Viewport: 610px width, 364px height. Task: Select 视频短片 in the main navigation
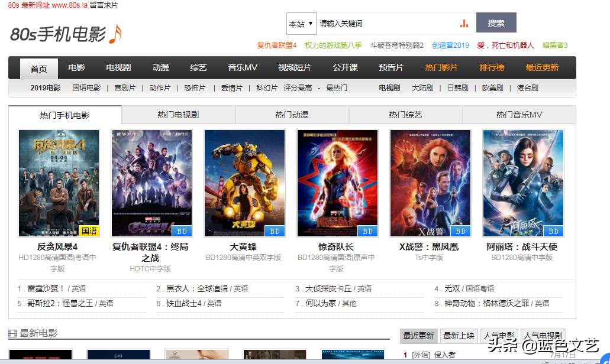pyautogui.click(x=295, y=67)
